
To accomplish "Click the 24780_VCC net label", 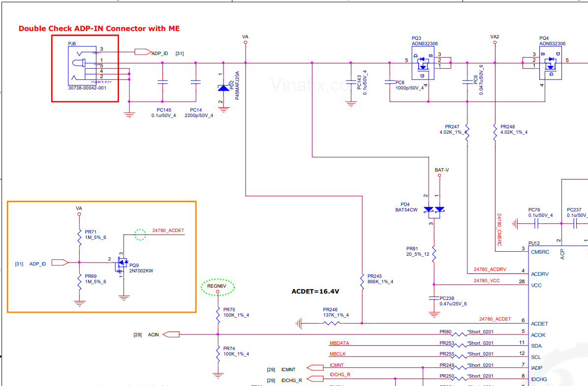I will [x=487, y=281].
